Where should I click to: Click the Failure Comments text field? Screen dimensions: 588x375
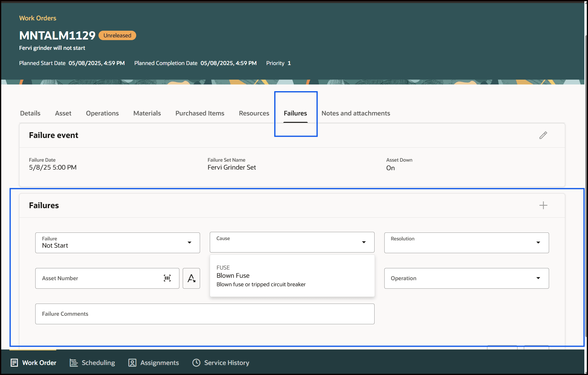205,314
